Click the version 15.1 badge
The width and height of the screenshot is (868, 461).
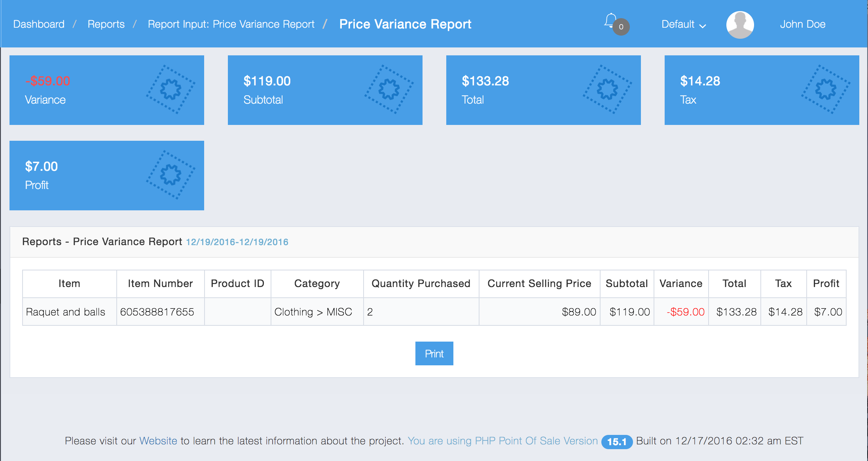click(616, 442)
